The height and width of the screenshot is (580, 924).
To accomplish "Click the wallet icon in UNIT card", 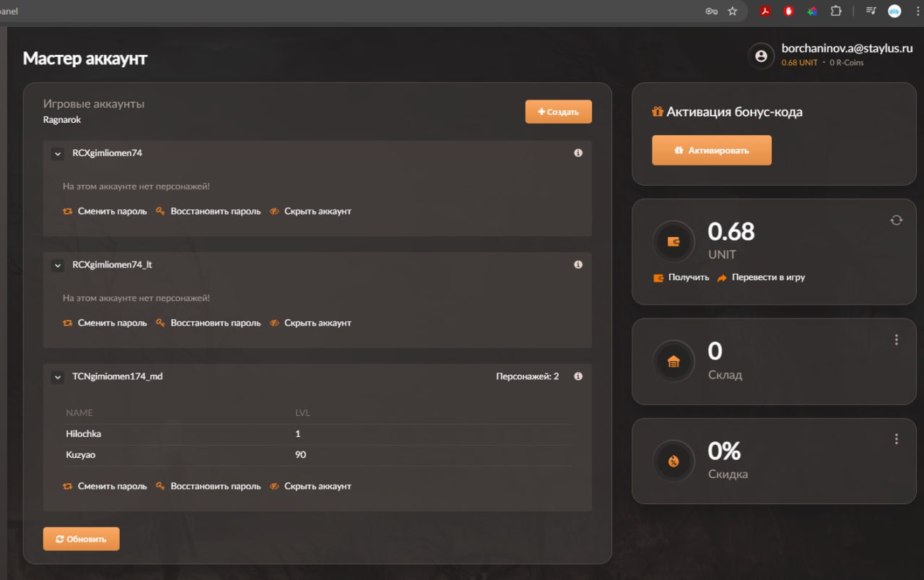I will (674, 242).
